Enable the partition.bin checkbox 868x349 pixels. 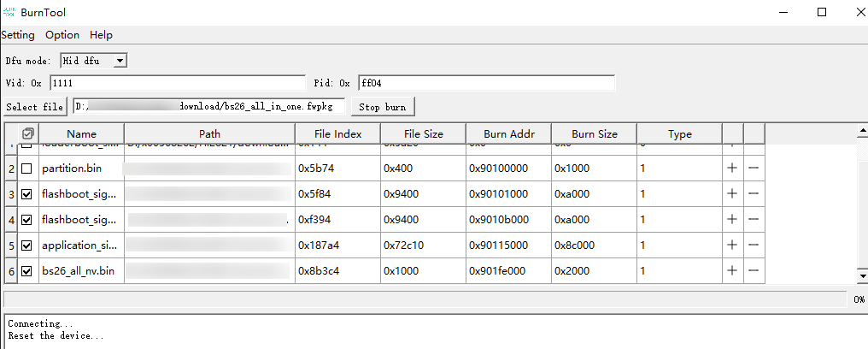[27, 169]
